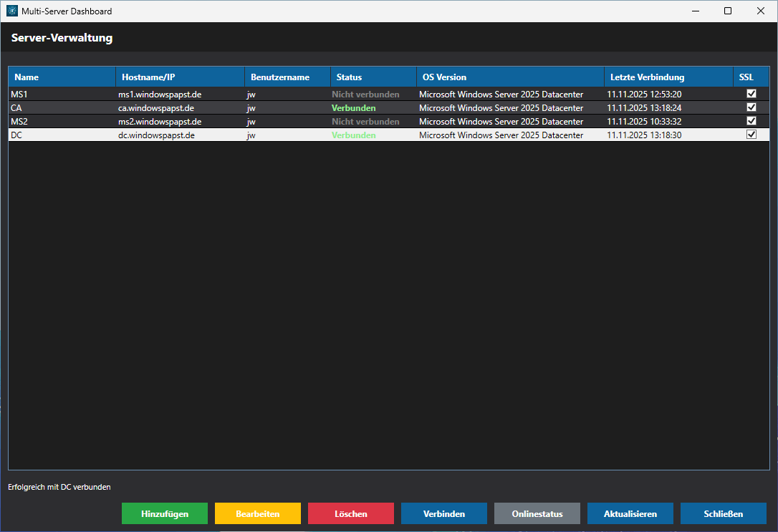Click the Schließen button
This screenshot has width=778, height=532.
click(x=724, y=513)
